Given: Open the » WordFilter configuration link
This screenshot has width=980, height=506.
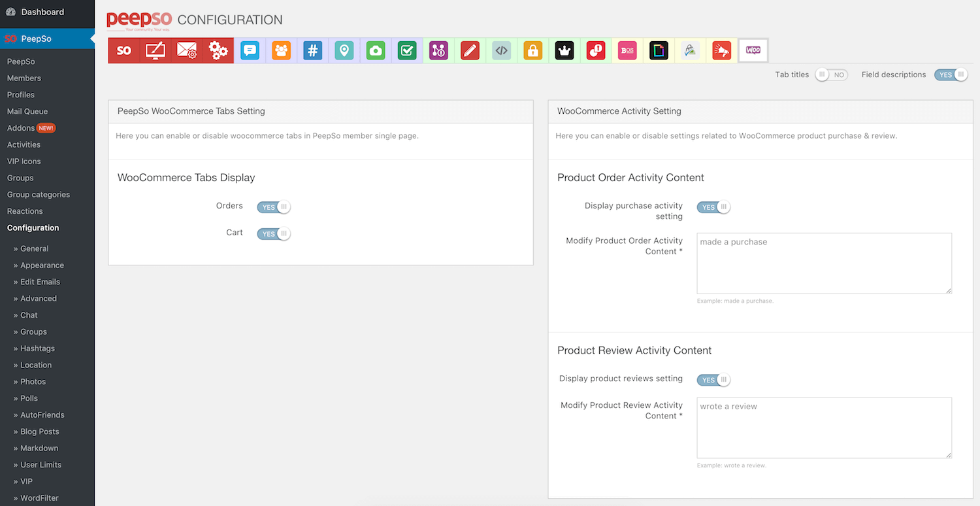Looking at the screenshot, I should tap(36, 498).
